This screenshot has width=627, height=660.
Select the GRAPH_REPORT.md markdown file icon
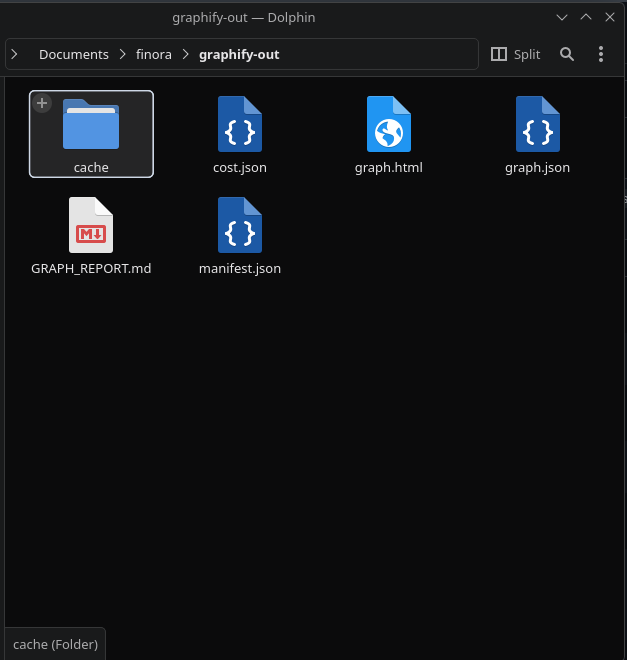click(91, 225)
